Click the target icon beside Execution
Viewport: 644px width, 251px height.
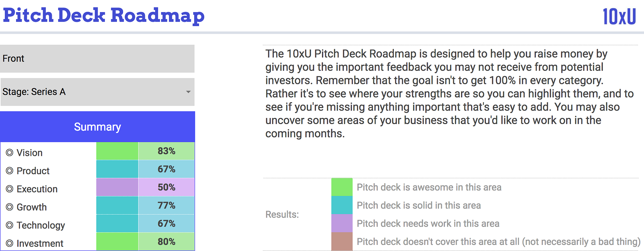pos(10,189)
